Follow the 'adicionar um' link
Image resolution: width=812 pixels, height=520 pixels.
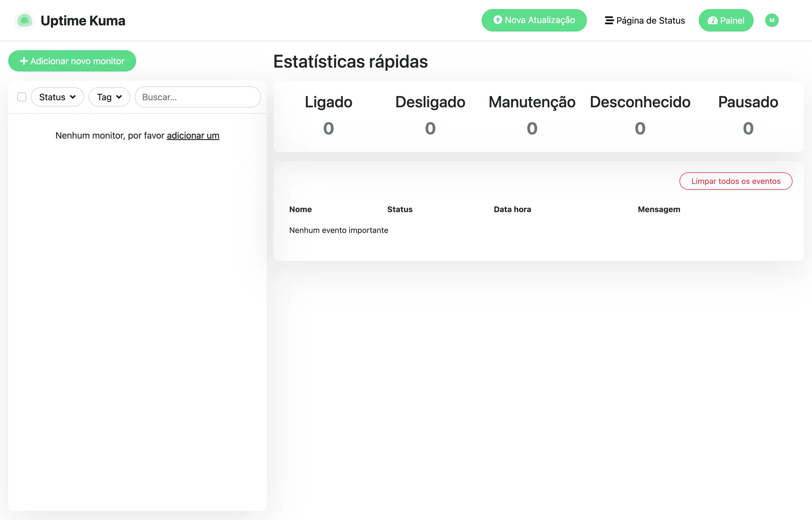coord(193,135)
